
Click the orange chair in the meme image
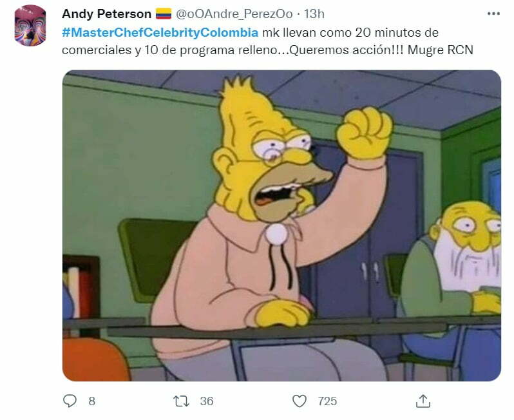(x=95, y=359)
